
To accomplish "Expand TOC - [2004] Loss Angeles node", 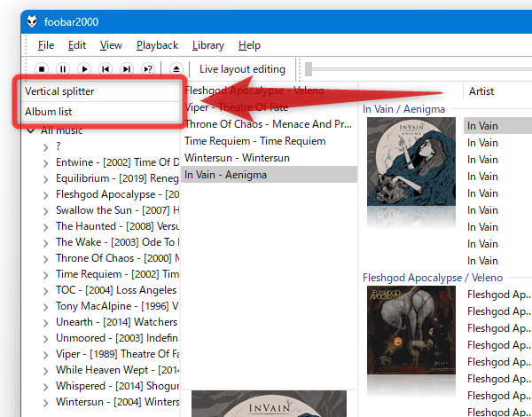I will (x=46, y=291).
